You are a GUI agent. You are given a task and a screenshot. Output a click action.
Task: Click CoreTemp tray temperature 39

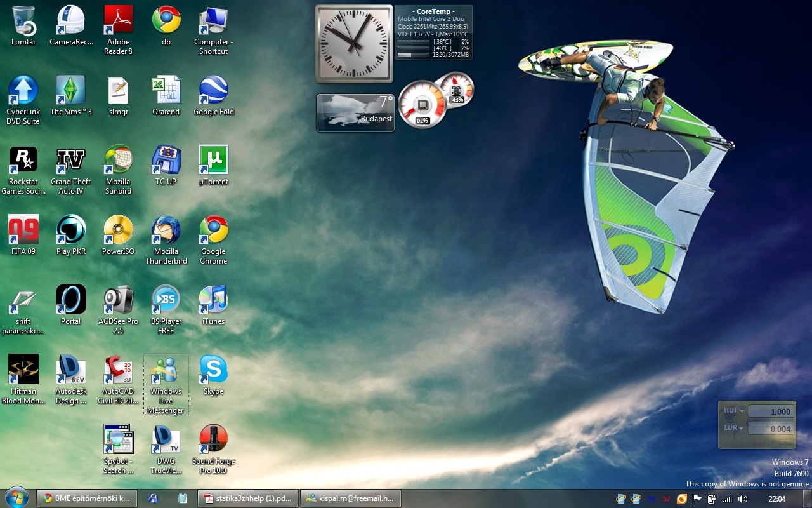pyautogui.click(x=652, y=499)
